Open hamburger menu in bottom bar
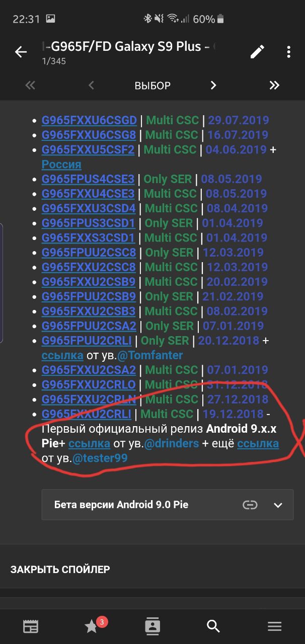305x644 pixels. [274, 626]
